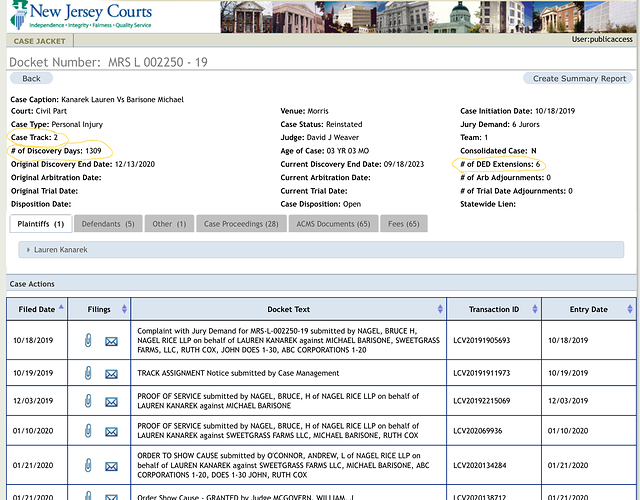640x500 pixels.
Task: Click Case Status Reinstated text
Action: 321,124
